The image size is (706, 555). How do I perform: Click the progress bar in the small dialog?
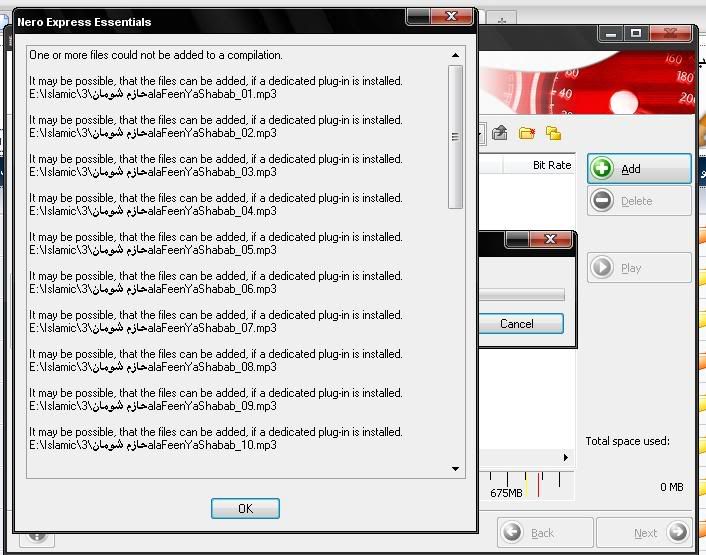tap(521, 294)
